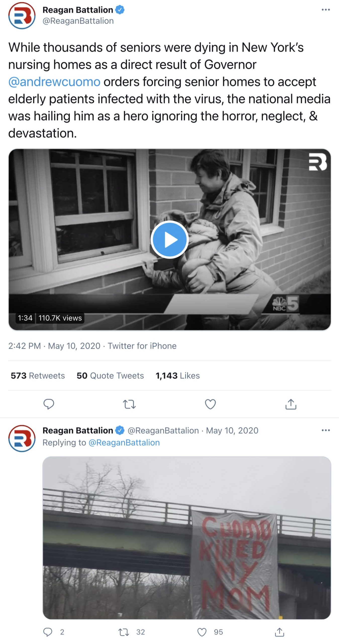Open Reagan Battalion profile avatar at top
339x644 pixels.
22,16
